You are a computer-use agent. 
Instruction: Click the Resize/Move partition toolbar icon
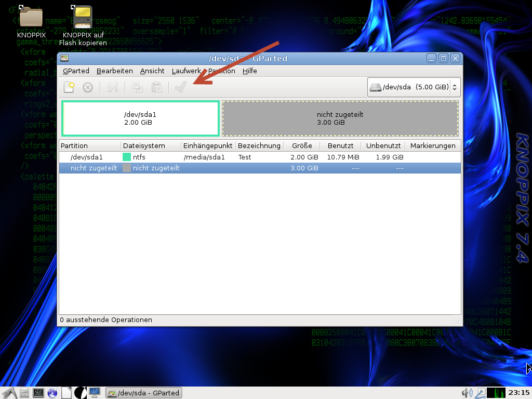pyautogui.click(x=112, y=87)
